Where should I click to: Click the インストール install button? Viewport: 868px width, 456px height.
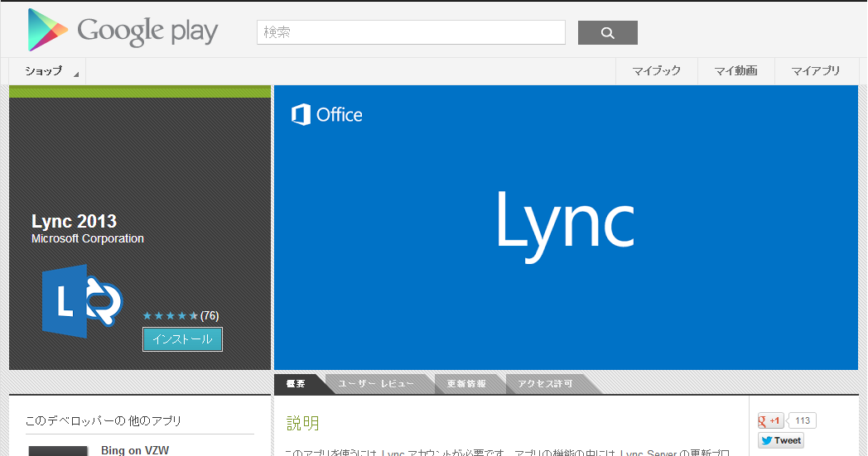pos(183,339)
